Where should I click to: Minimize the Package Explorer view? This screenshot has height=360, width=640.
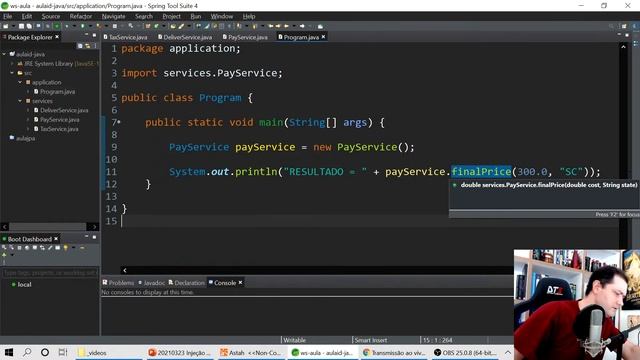pyautogui.click(x=87, y=35)
